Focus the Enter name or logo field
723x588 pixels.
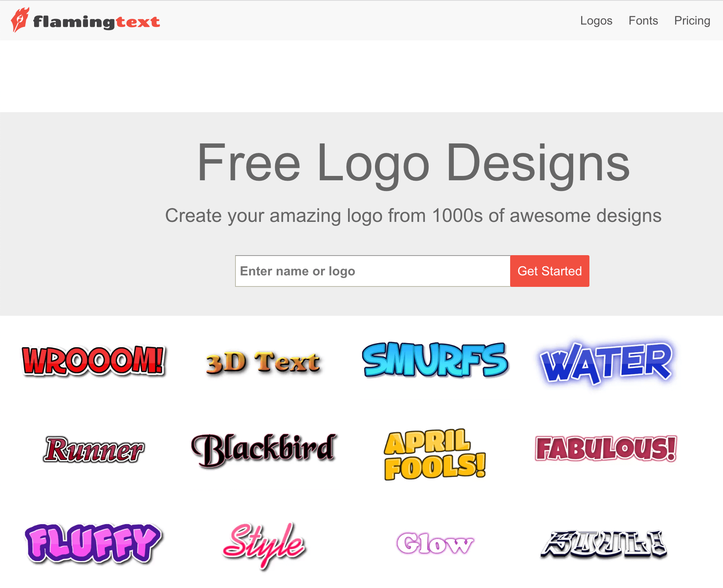[x=373, y=271]
